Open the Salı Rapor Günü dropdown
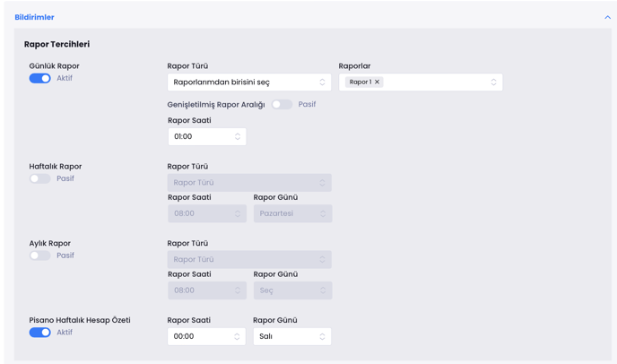This screenshot has height=364, width=617. pyautogui.click(x=291, y=337)
